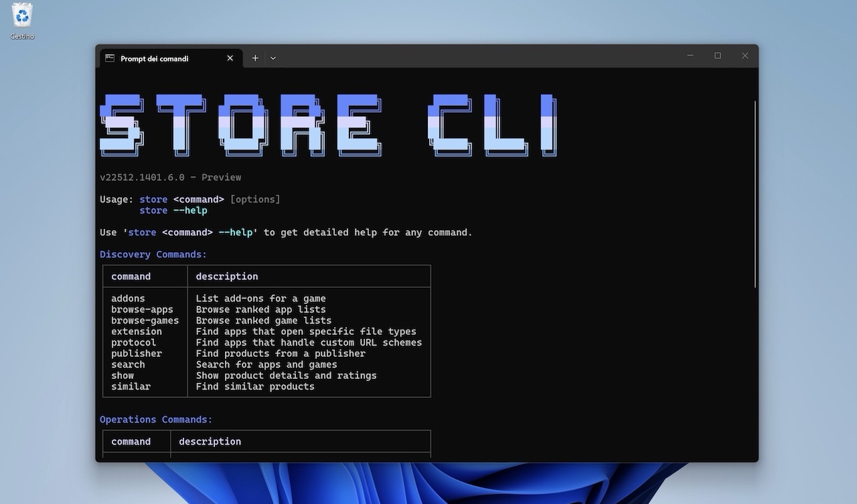Expand the new tab profile dropdown chevron
The width and height of the screenshot is (857, 504).
(x=273, y=58)
